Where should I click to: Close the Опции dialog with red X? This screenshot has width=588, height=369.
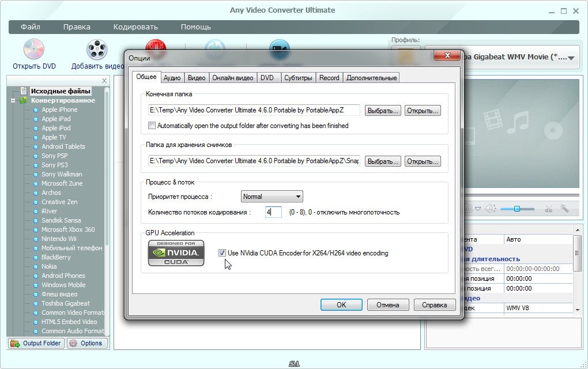click(x=447, y=55)
